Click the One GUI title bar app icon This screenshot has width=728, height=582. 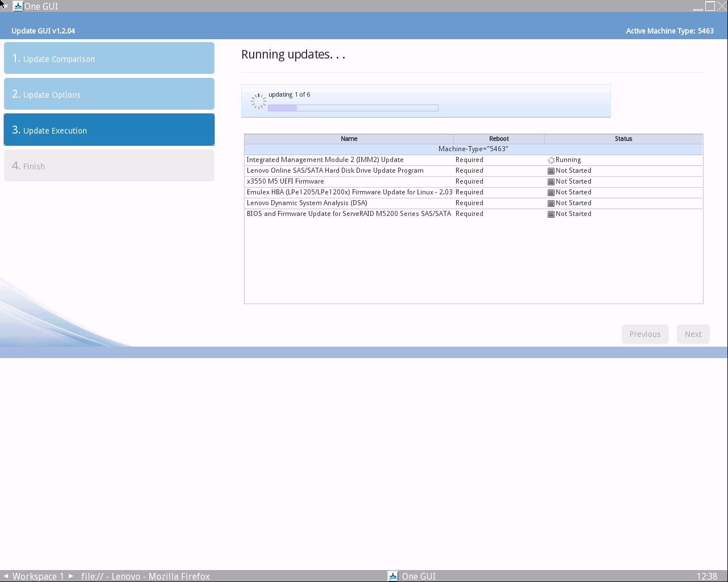18,6
